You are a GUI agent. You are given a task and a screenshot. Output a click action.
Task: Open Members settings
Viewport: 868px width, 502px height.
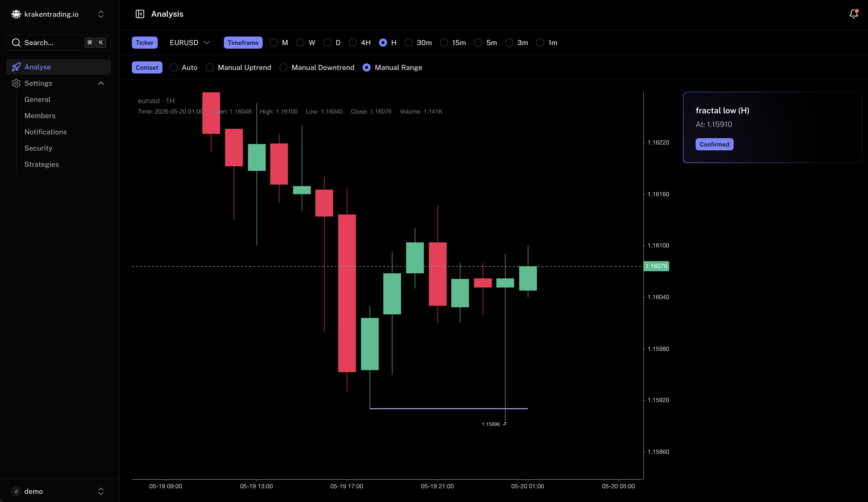coord(40,116)
